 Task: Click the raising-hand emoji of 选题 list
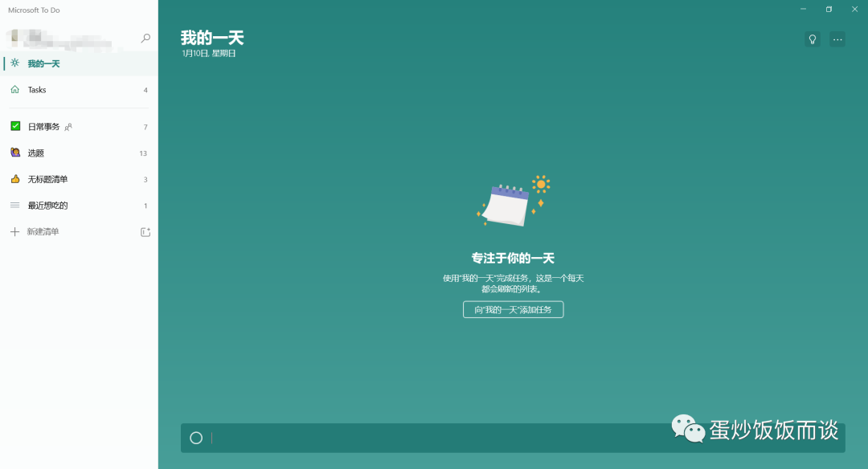tap(14, 153)
